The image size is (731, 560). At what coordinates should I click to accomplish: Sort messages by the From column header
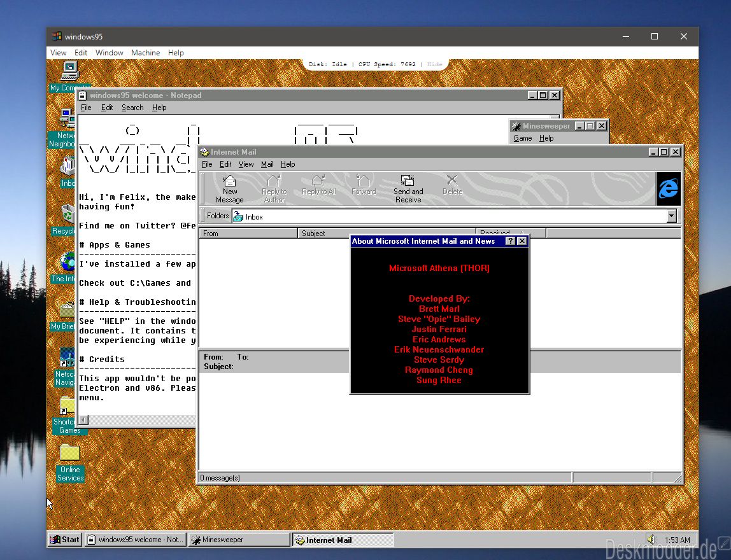click(x=248, y=234)
